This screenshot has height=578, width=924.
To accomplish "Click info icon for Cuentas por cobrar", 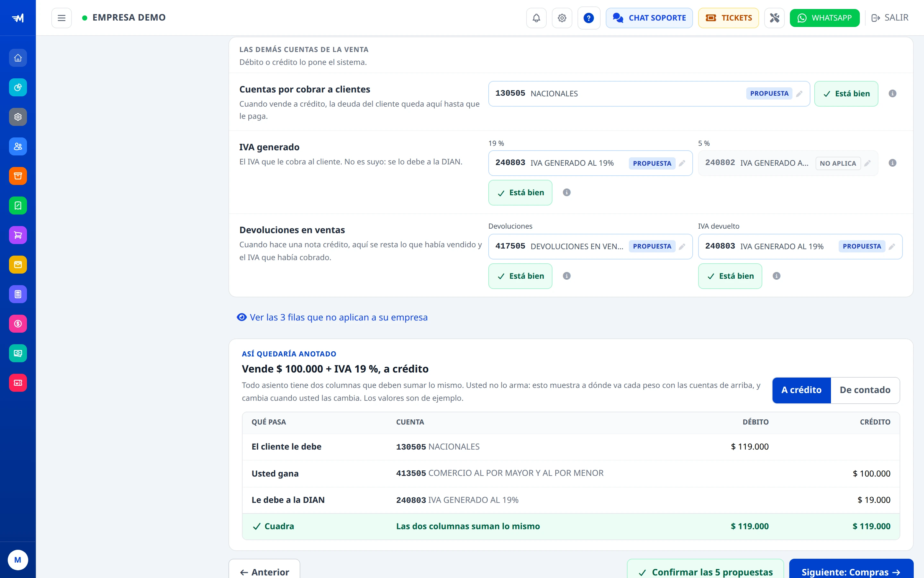I will tap(892, 93).
